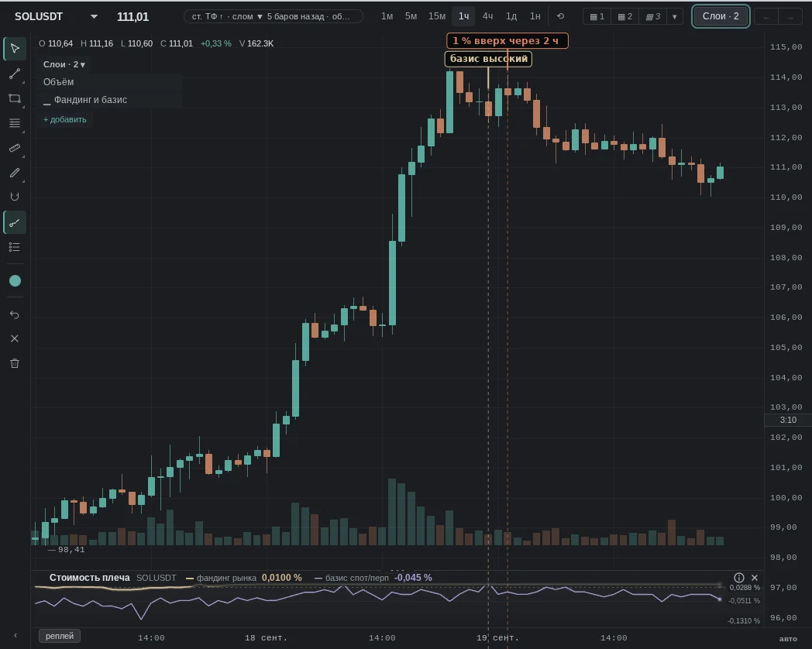812x649 pixels.
Task: Click the -0,0511 % basis scale value
Action: [744, 601]
